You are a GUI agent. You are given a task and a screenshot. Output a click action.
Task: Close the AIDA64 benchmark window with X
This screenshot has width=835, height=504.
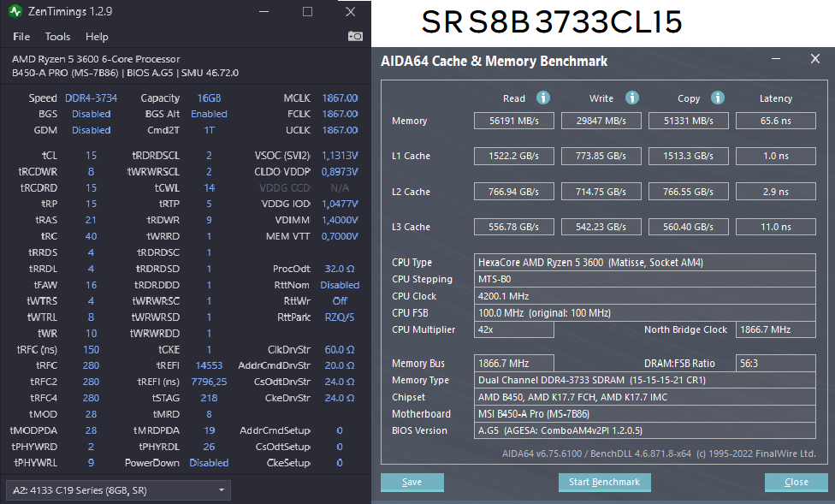[x=814, y=58]
